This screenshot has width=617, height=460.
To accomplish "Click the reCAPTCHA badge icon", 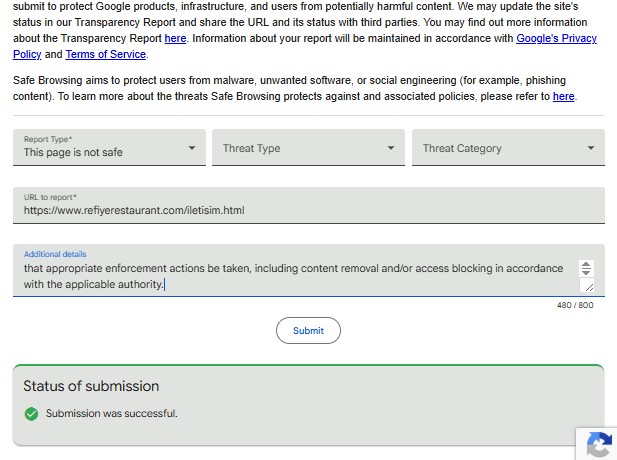I will pyautogui.click(x=599, y=445).
